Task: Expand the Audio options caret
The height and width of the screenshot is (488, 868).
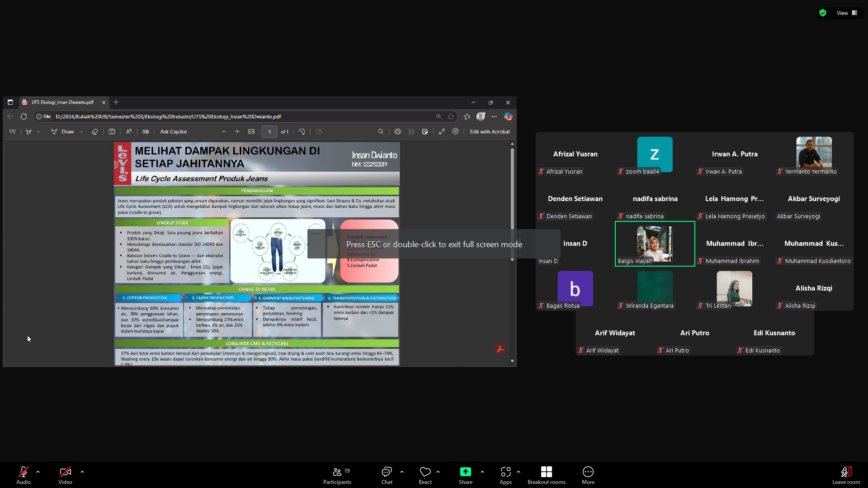Action: click(x=38, y=472)
